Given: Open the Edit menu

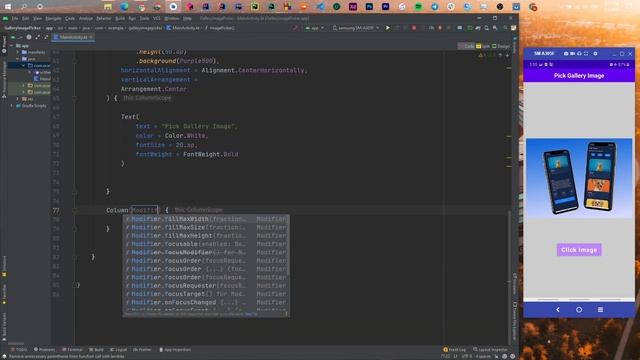Looking at the screenshot, I should (x=25, y=18).
